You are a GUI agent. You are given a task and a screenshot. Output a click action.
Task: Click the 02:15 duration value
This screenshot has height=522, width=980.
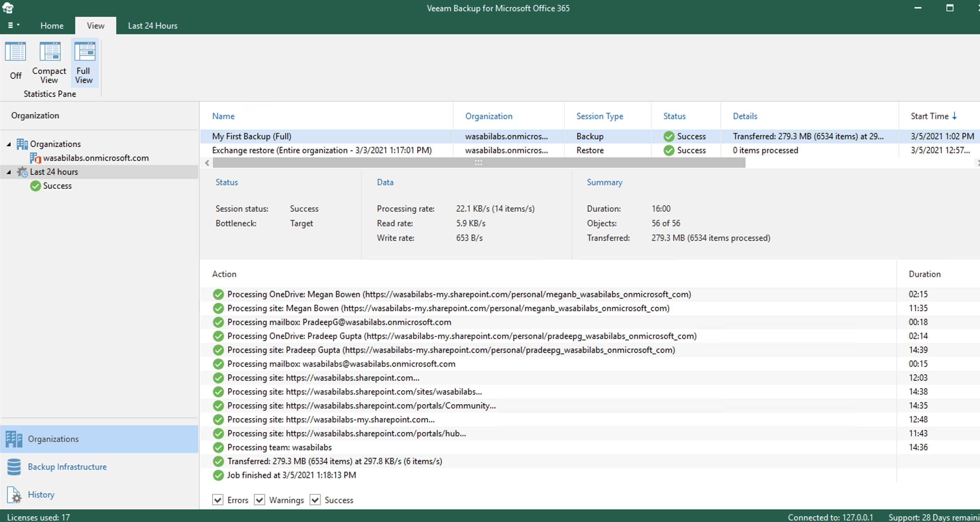[918, 294]
